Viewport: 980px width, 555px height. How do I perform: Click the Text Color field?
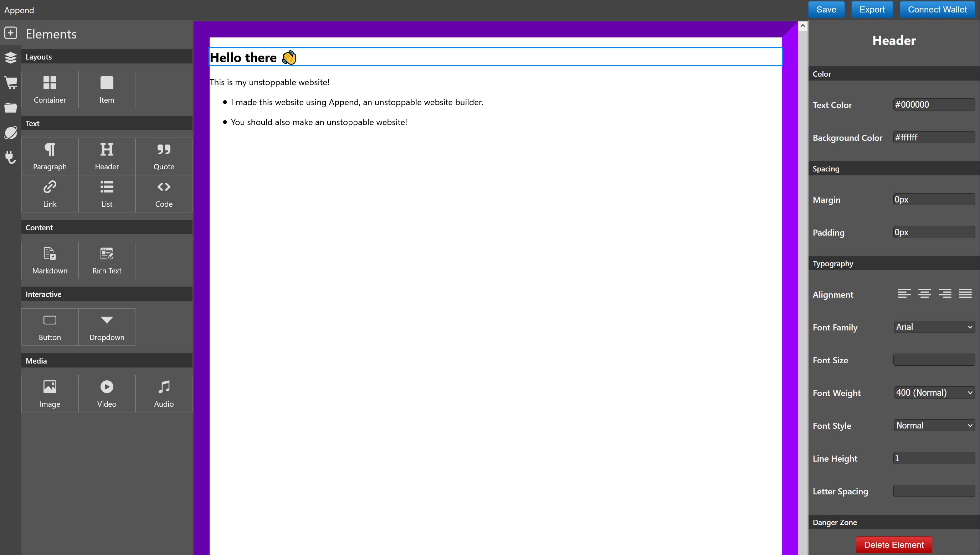[x=934, y=104]
